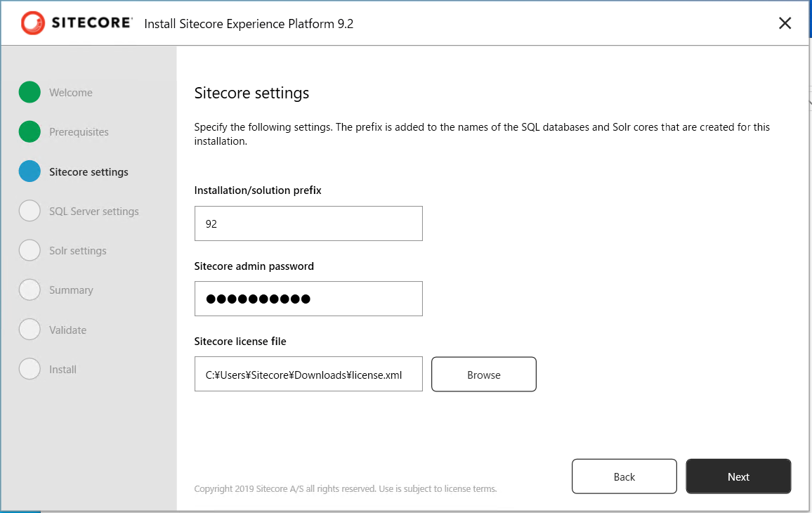This screenshot has width=812, height=513.
Task: Close the Sitecore installer window
Action: 785,22
